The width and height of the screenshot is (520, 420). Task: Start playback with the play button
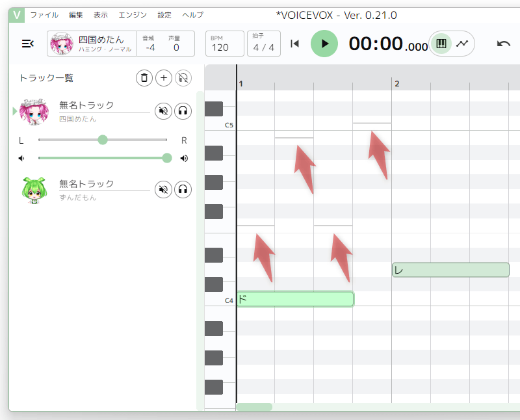coord(324,44)
